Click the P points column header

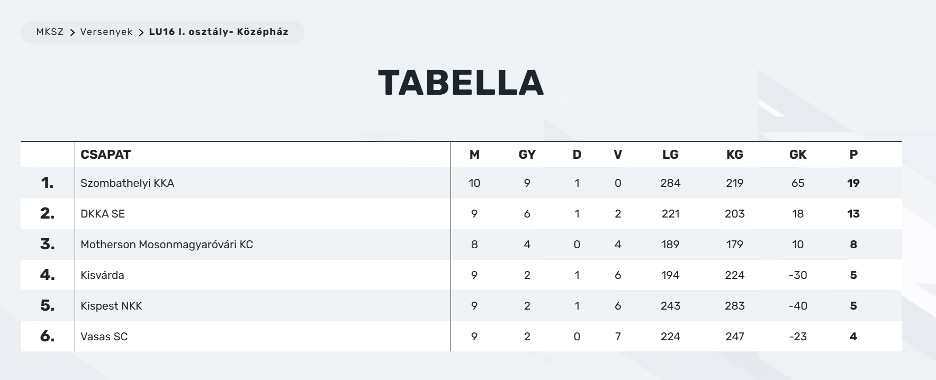[853, 155]
